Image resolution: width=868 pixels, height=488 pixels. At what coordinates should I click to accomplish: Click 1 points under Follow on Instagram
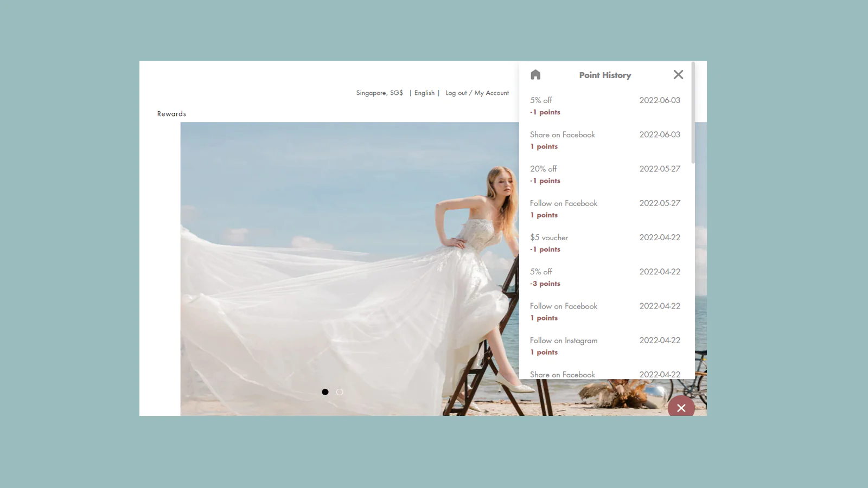coord(544,352)
